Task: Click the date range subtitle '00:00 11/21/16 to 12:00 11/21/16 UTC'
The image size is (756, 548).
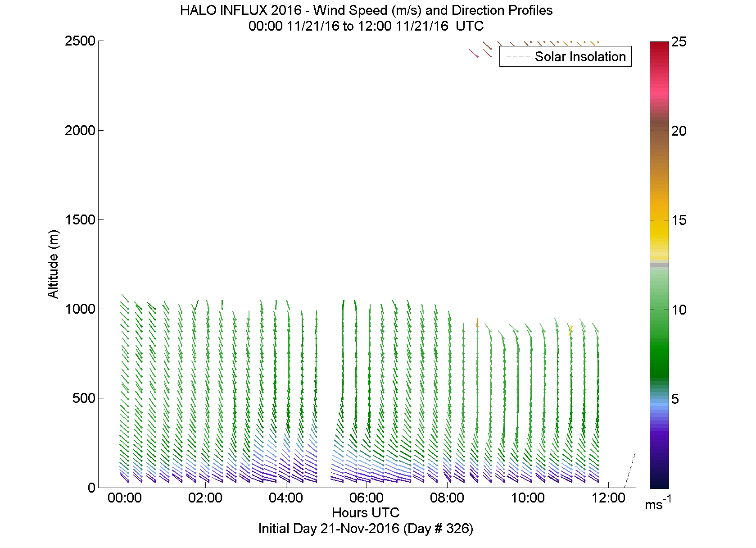Action: coord(366,26)
